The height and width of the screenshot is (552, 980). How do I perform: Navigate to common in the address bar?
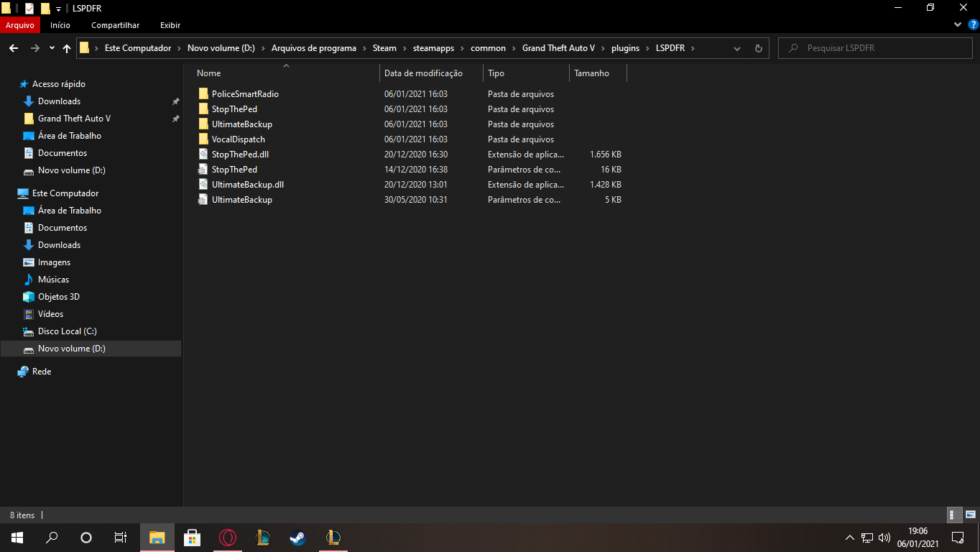[x=488, y=48]
